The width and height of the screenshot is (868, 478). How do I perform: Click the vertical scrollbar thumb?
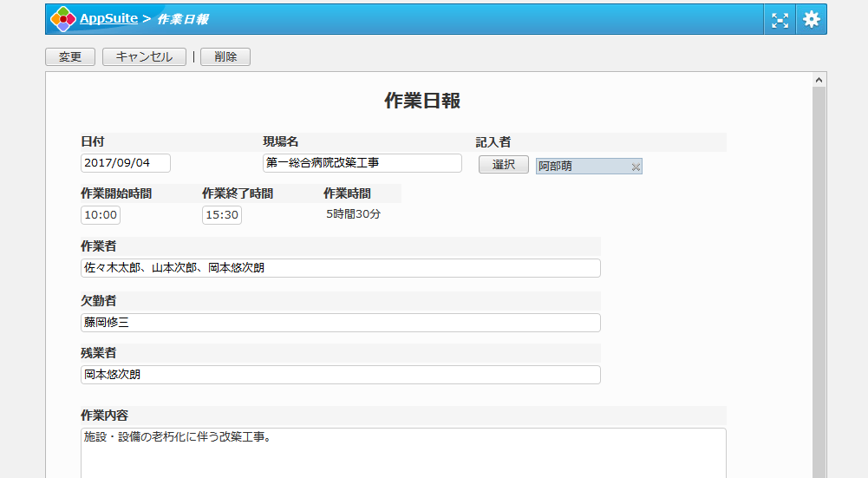(x=819, y=278)
